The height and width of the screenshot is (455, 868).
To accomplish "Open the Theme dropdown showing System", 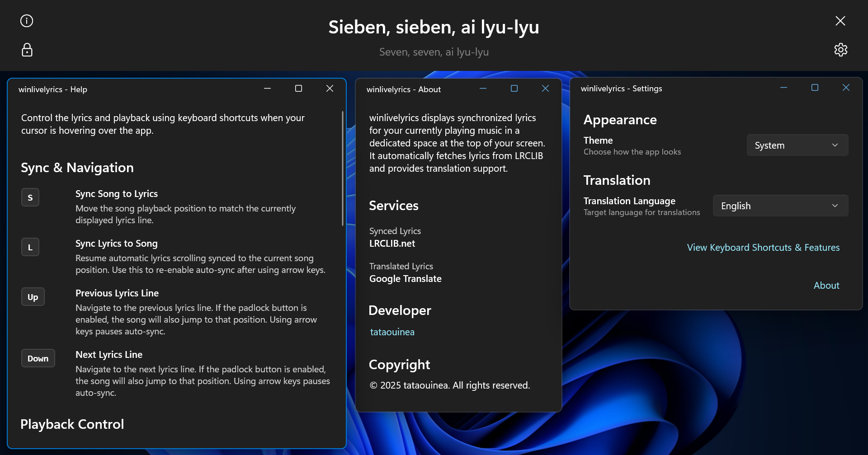I will click(x=797, y=145).
